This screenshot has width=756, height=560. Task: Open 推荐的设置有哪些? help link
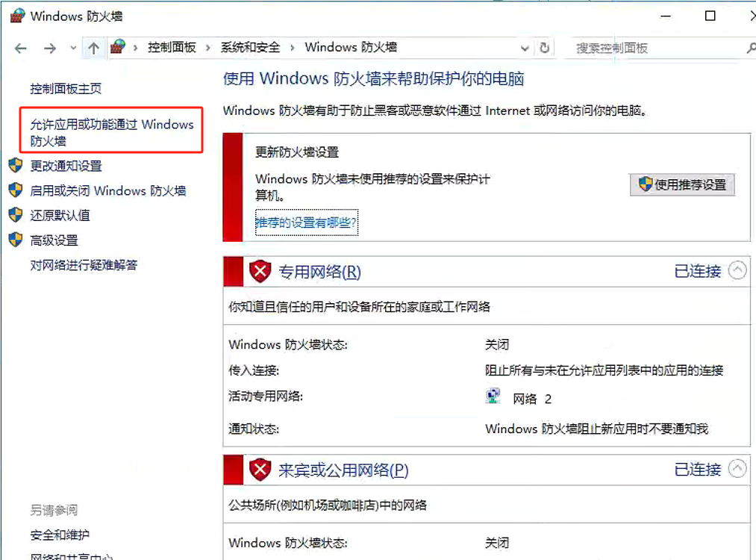(307, 223)
